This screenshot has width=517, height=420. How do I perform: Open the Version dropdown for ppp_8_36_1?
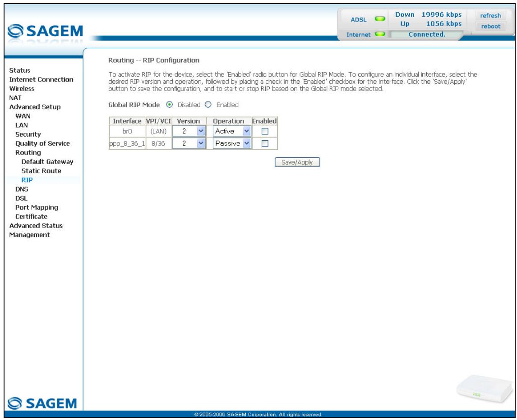(189, 143)
